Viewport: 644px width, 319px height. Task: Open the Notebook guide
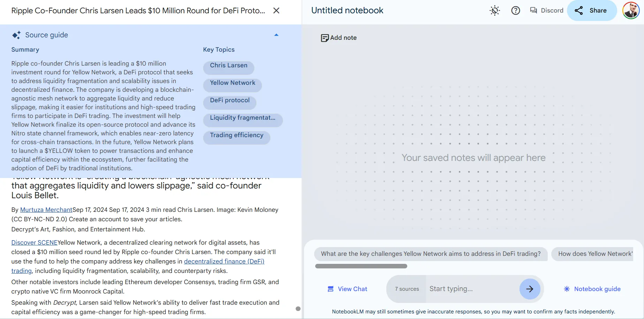(x=592, y=289)
